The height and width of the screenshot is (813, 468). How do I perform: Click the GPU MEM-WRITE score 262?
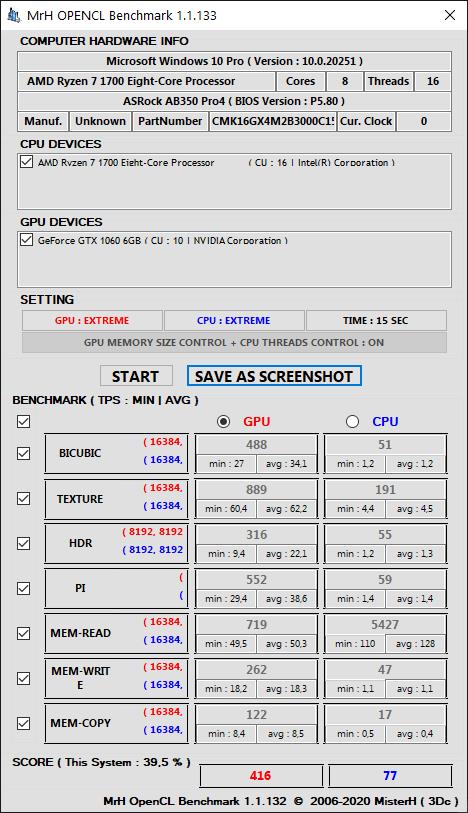pyautogui.click(x=256, y=670)
